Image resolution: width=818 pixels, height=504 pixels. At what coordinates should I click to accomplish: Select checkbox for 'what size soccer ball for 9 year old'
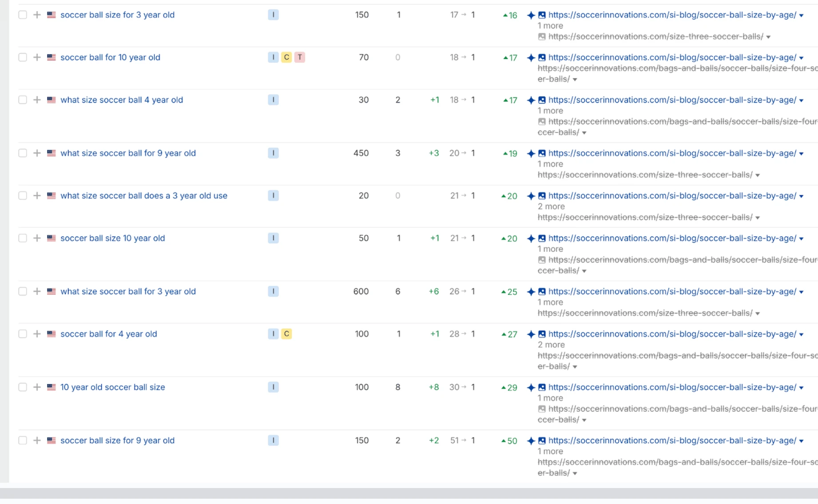click(23, 153)
